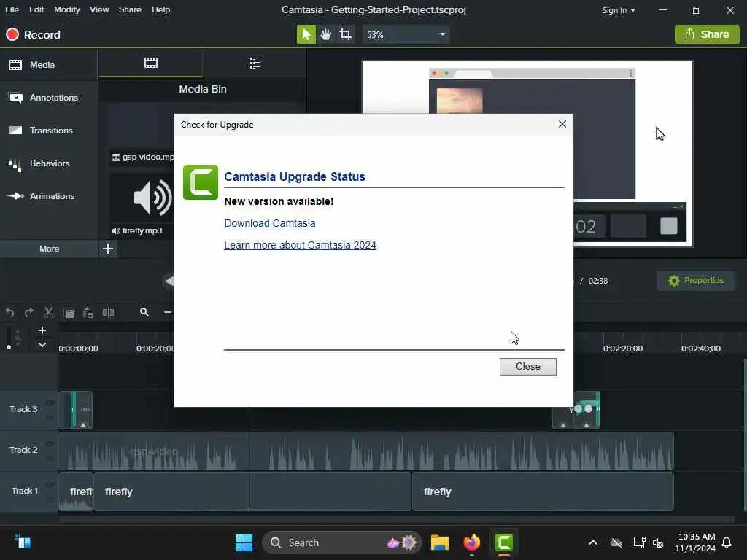Toggle Track 1 visibility eye

coord(50,485)
